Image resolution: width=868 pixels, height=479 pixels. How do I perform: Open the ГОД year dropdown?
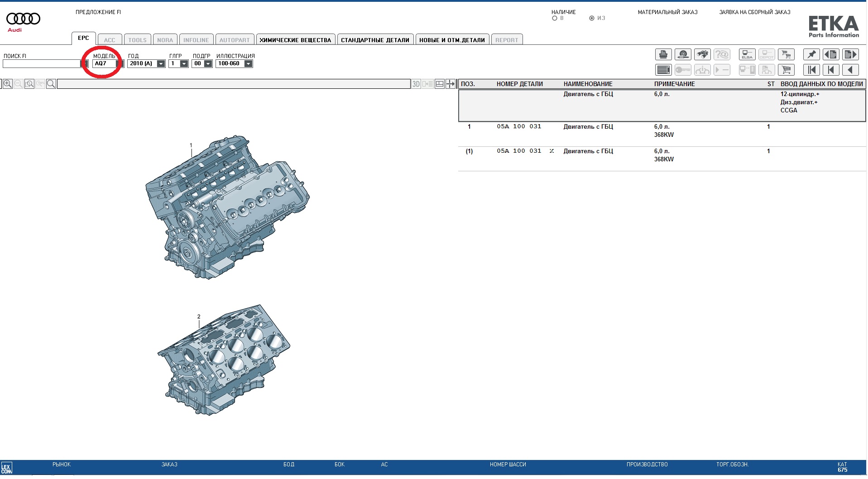click(161, 64)
